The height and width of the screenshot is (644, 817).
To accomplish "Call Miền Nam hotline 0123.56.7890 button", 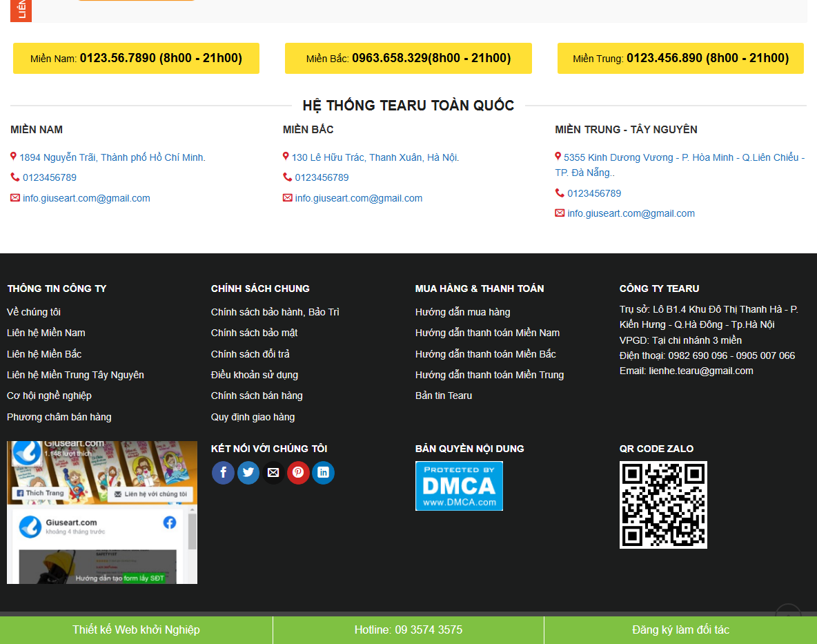I will pos(136,58).
